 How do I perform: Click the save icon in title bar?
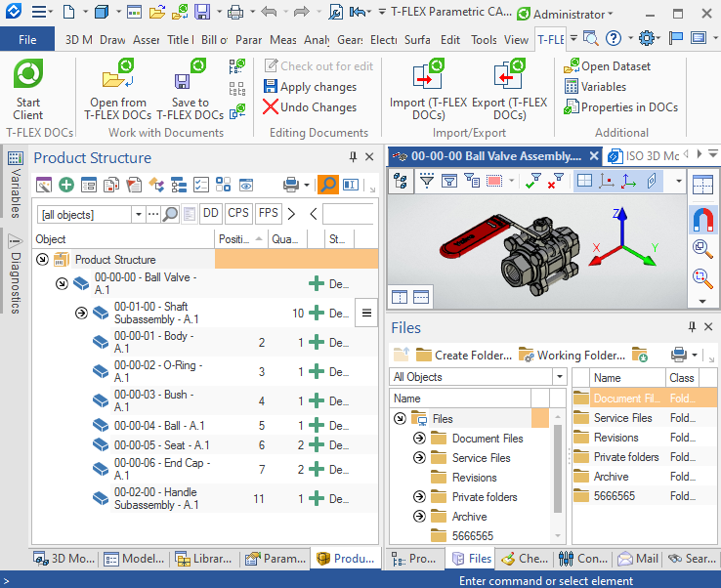tap(202, 12)
